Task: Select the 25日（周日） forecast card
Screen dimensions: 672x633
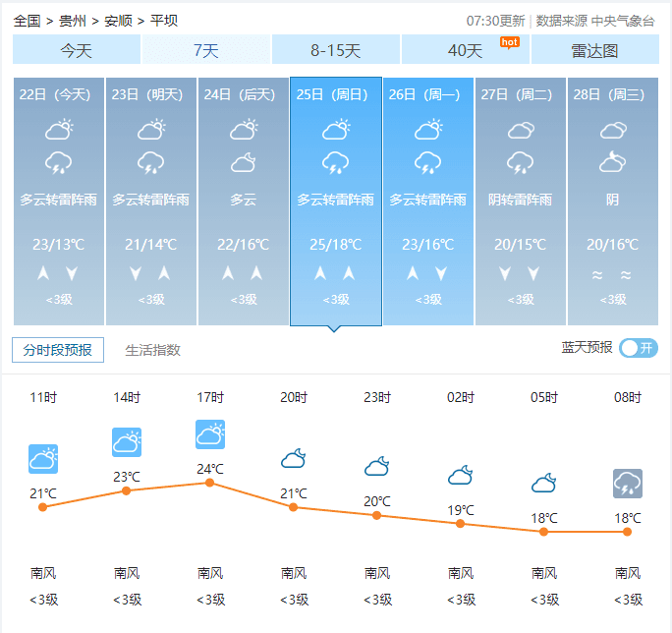Action: tap(336, 201)
